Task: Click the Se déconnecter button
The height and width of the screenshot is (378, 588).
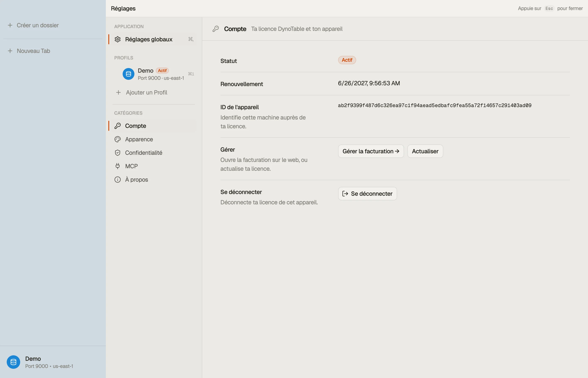Action: coord(367,194)
